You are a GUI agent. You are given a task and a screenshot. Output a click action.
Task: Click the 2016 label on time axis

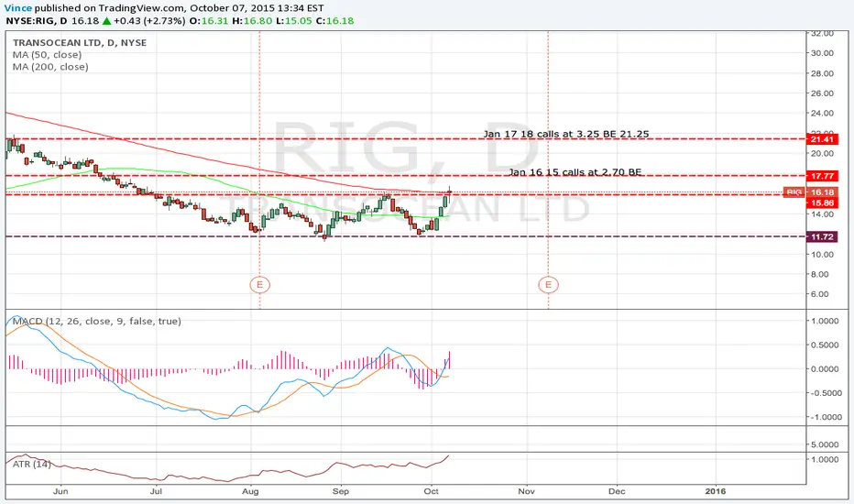tap(715, 491)
